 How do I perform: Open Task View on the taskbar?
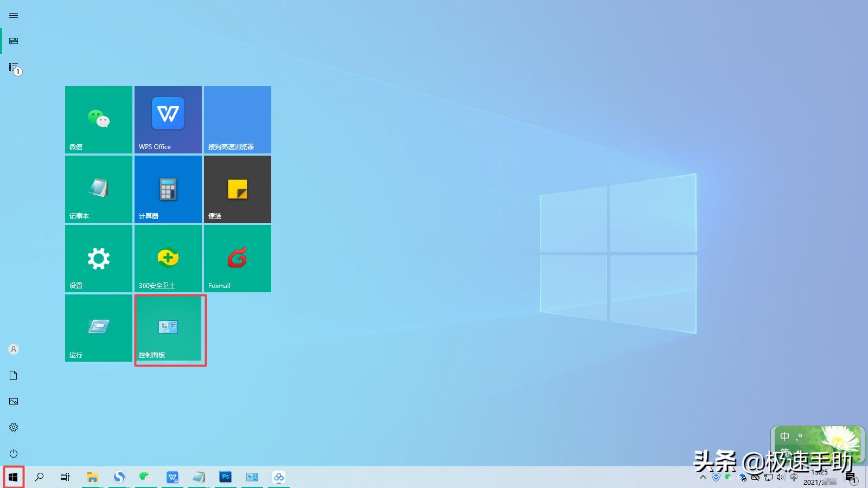(x=65, y=477)
